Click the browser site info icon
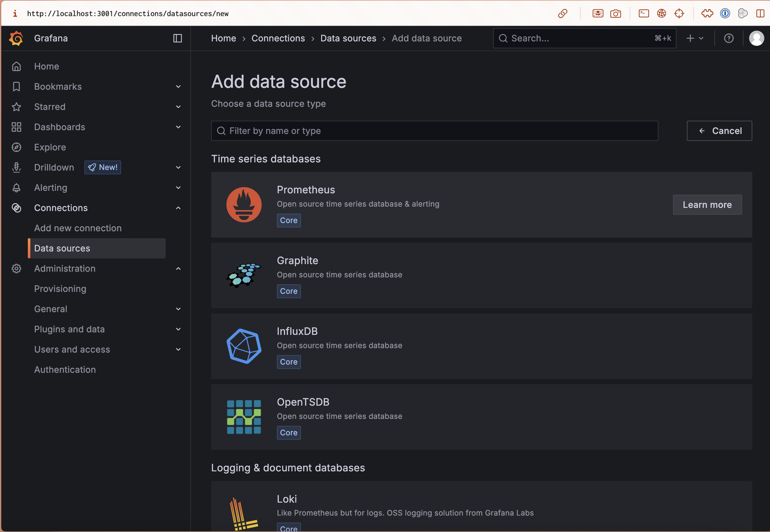The height and width of the screenshot is (532, 770). 15,13
